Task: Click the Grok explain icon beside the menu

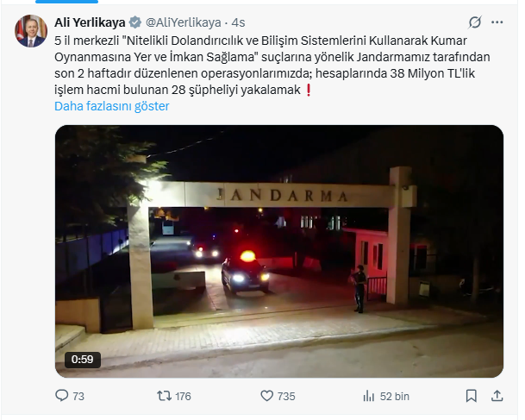Action: pyautogui.click(x=475, y=22)
